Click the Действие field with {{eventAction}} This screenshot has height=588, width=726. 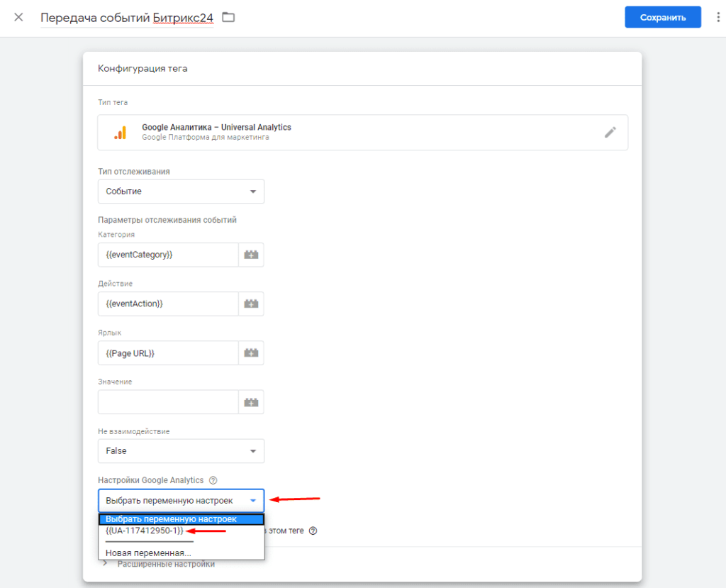coord(168,304)
